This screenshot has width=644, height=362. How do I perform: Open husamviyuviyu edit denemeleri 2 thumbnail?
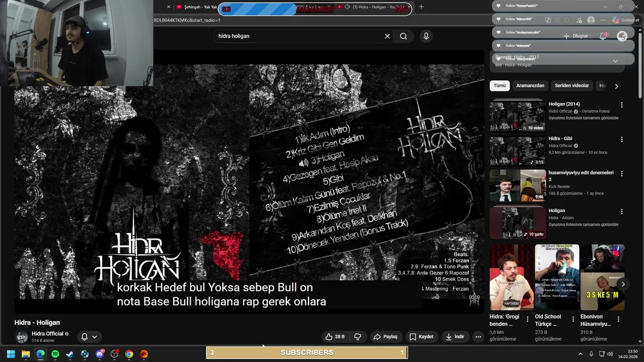517,185
